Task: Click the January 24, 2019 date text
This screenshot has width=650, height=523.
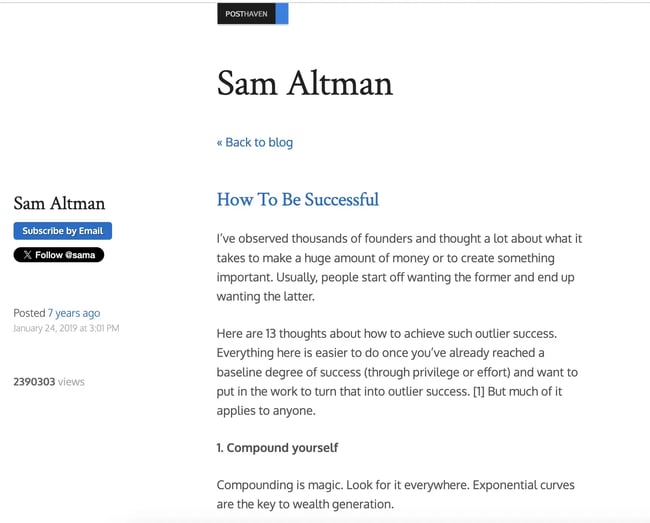Action: (x=66, y=328)
